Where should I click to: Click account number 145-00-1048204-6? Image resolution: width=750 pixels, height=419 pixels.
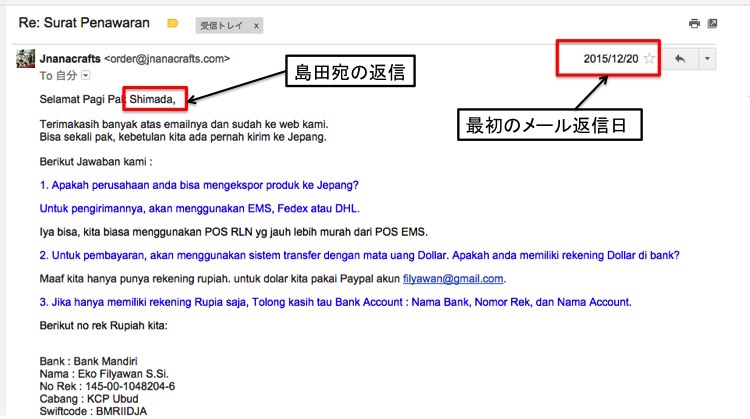[x=130, y=386]
